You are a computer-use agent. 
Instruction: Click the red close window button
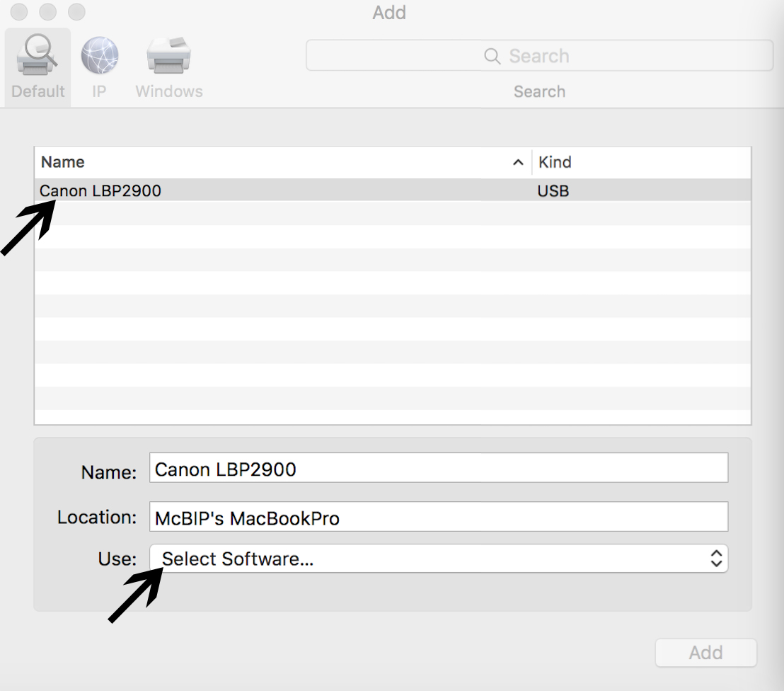coord(19,11)
